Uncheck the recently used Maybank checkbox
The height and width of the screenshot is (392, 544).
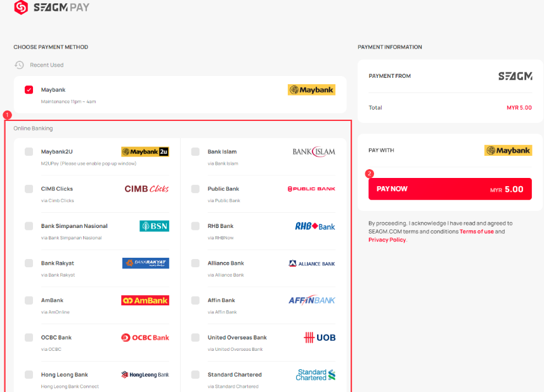tap(29, 90)
